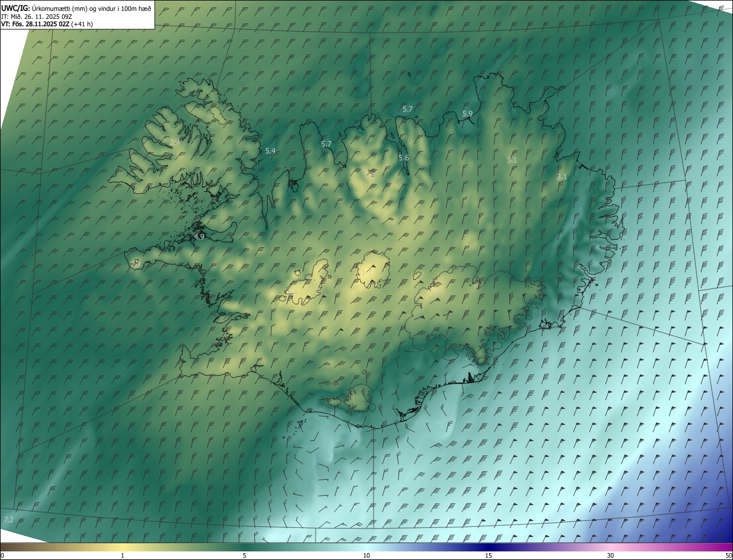Screen dimensions: 733x560
Task: Click the 50 tick at the color scale end
Action: 728,555
